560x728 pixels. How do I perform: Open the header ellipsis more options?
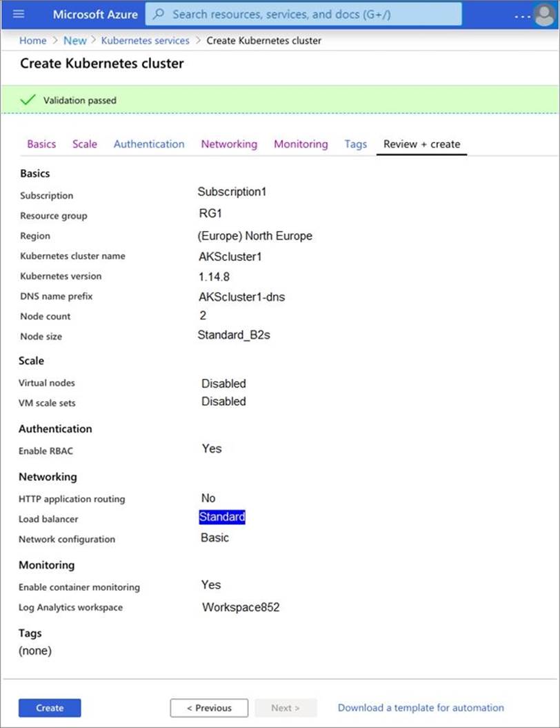point(522,15)
